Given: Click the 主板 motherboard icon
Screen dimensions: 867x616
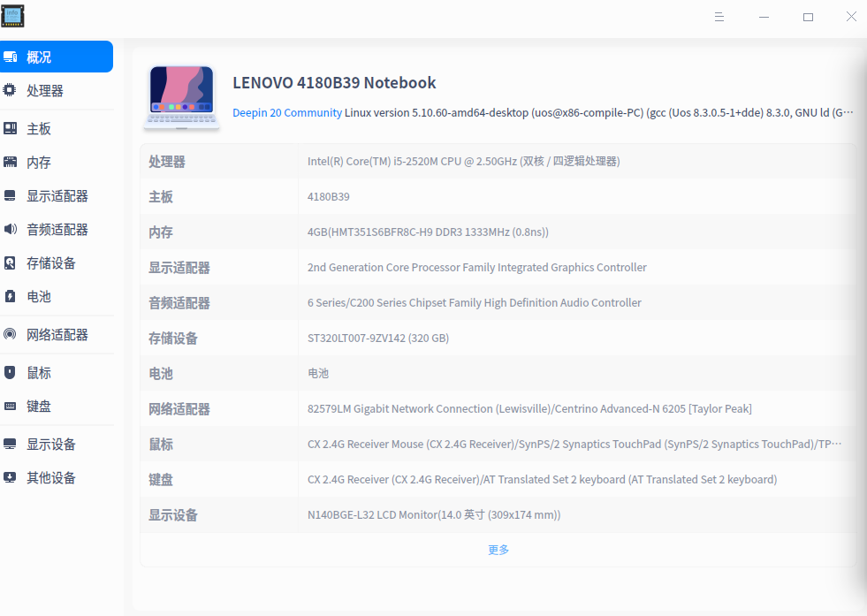Looking at the screenshot, I should tap(10, 128).
